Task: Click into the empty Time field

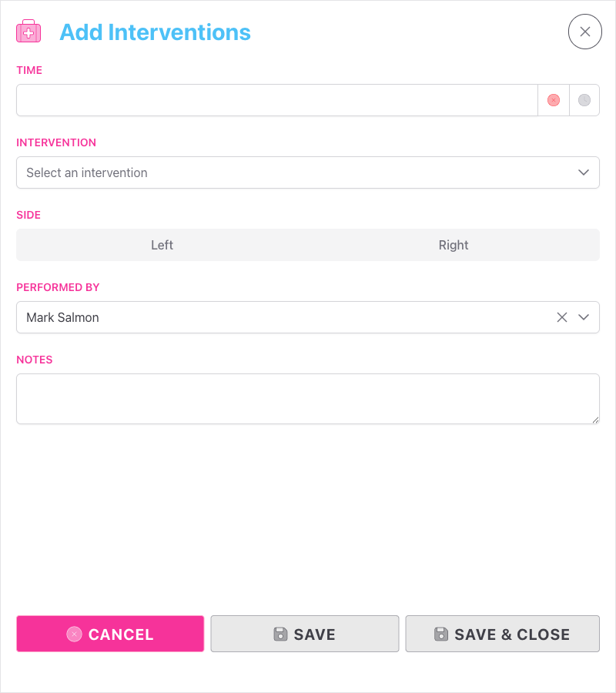Action: pyautogui.click(x=269, y=100)
